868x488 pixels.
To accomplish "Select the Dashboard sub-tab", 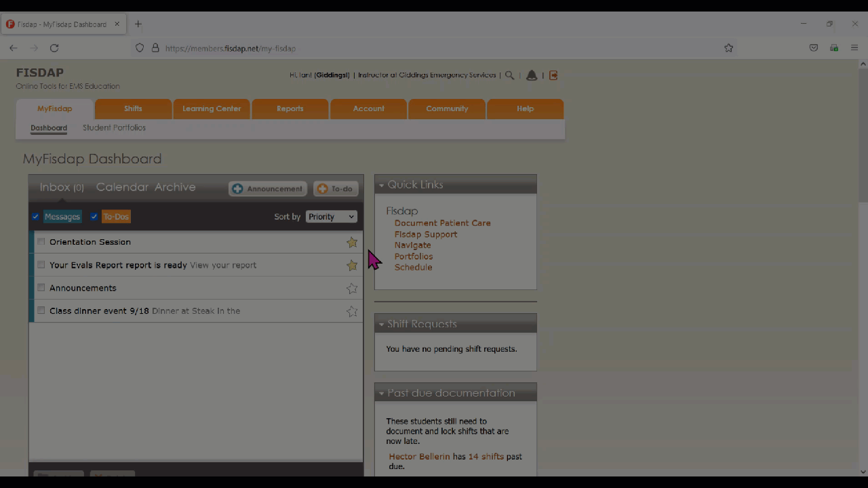I will tap(49, 127).
